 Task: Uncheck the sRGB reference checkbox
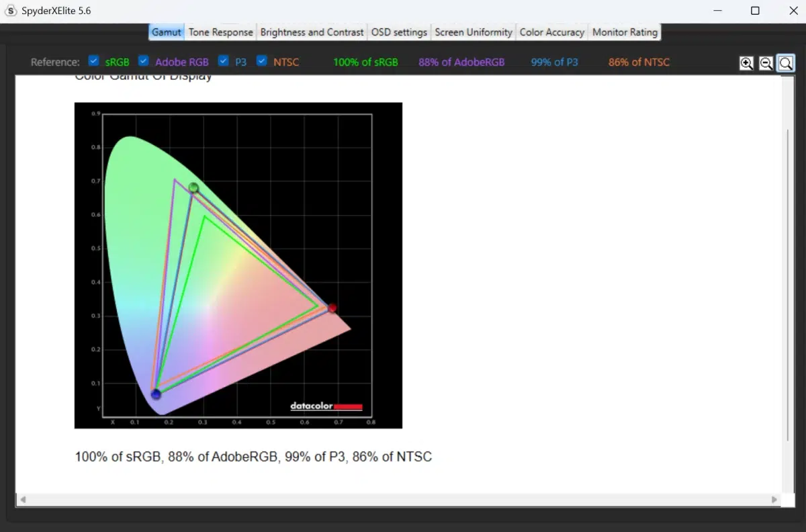click(93, 60)
